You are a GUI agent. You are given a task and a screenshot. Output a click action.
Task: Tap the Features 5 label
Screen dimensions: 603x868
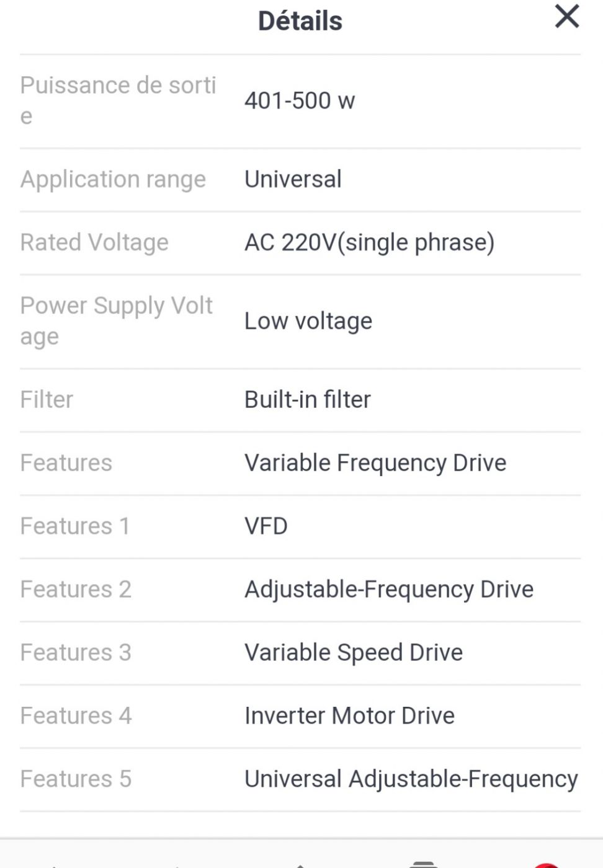pyautogui.click(x=76, y=779)
